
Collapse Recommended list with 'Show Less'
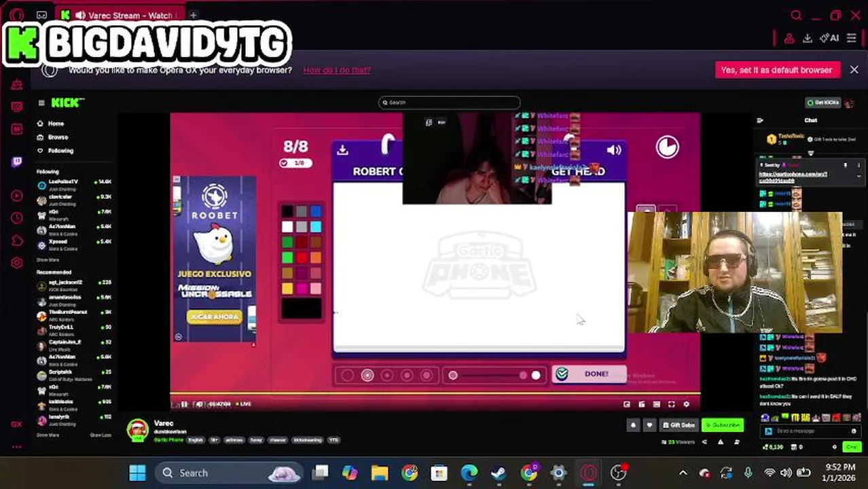[x=101, y=435]
